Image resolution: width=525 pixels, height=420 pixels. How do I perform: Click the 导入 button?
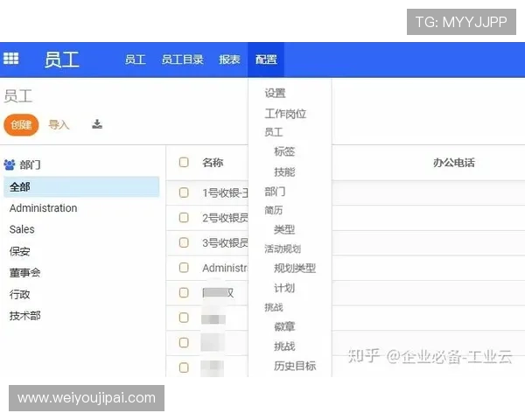pos(59,125)
